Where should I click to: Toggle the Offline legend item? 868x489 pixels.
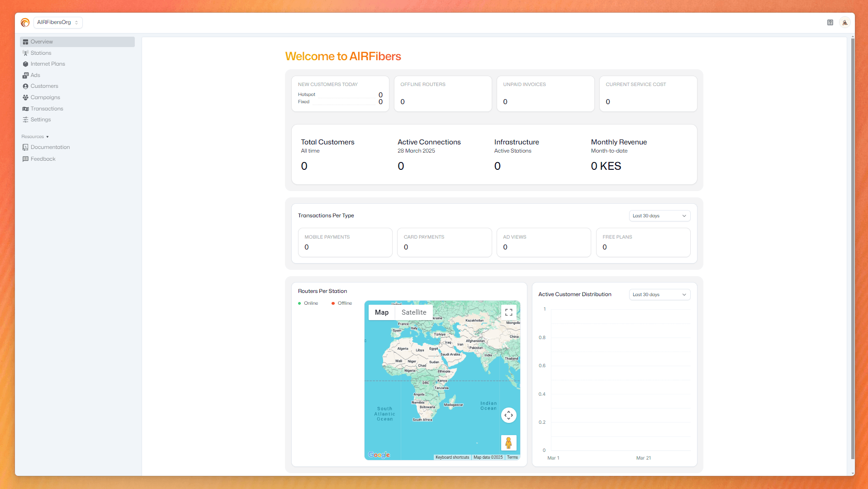click(x=342, y=303)
